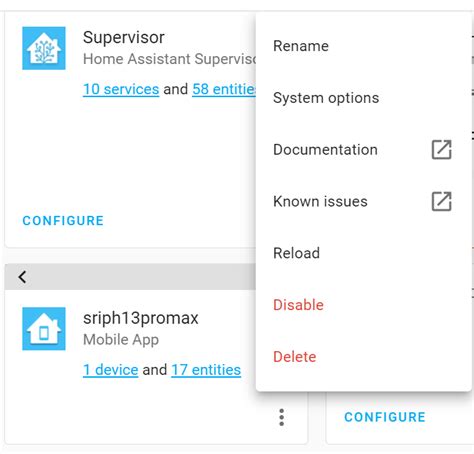The image size is (474, 454).
Task: Open the 58 entities link
Action: click(224, 89)
